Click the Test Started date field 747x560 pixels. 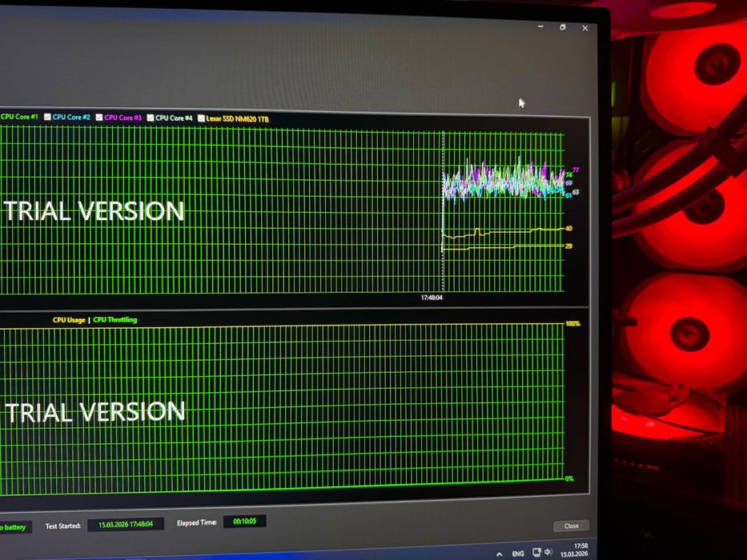point(126,524)
